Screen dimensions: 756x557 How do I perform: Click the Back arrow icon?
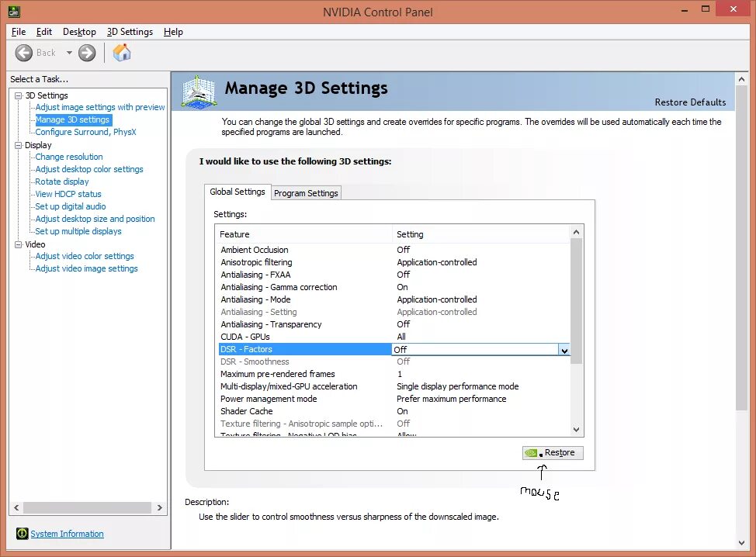tap(23, 53)
